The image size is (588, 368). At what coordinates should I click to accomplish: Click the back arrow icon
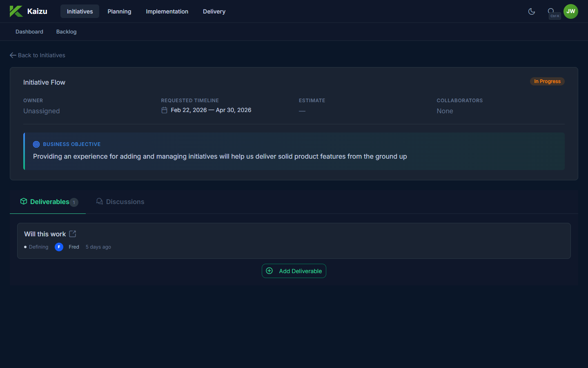[13, 55]
